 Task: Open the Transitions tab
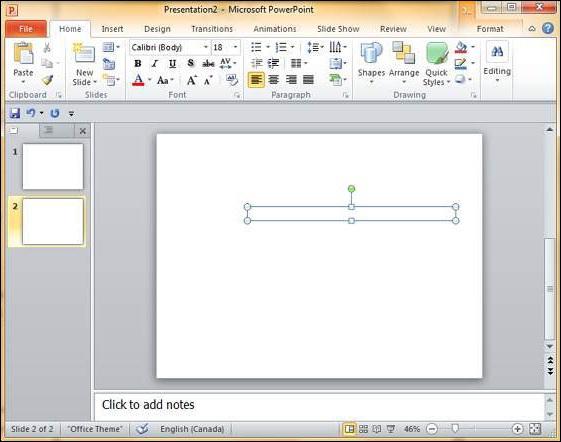[x=212, y=29]
